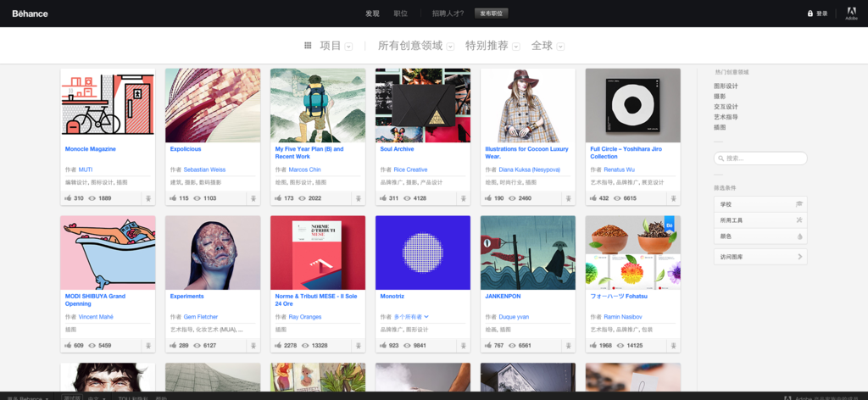Open the 学校 filter
The height and width of the screenshot is (400, 868).
pos(760,204)
